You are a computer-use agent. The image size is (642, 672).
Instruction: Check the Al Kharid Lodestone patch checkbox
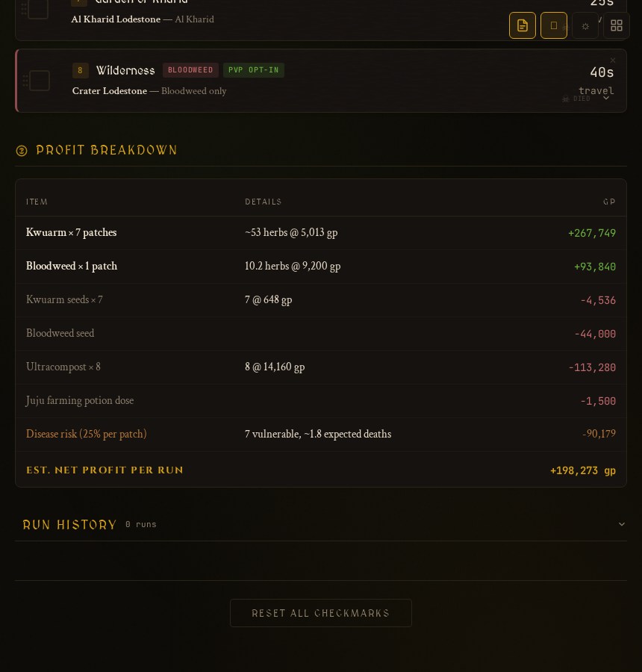coord(37,9)
